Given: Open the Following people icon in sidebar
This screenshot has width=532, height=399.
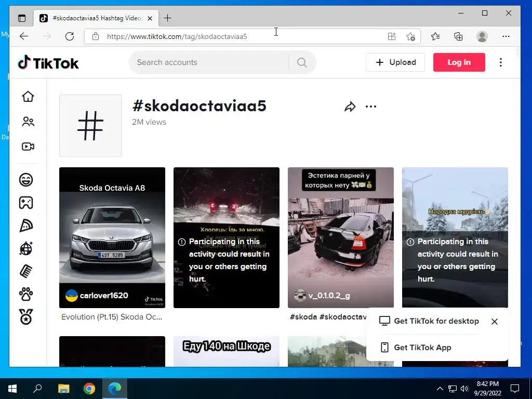Looking at the screenshot, I should click(28, 122).
